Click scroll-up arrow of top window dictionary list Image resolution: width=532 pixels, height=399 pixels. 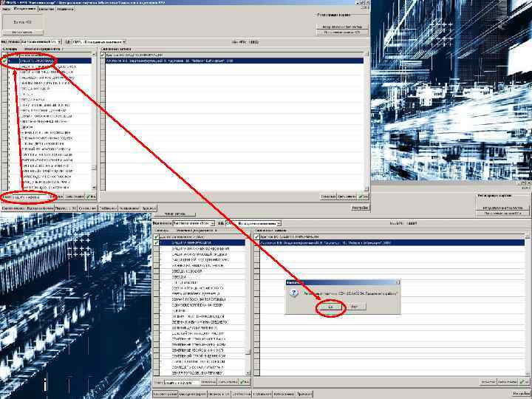coord(94,54)
